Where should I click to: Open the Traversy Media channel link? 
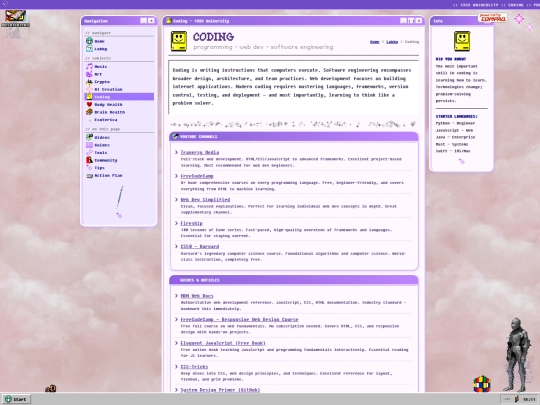(200, 152)
